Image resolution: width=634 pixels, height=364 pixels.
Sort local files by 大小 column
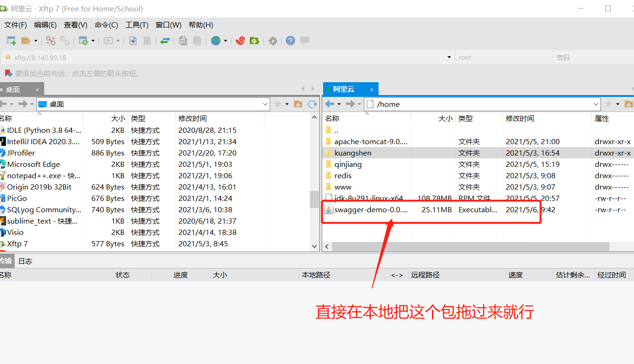pyautogui.click(x=105, y=118)
